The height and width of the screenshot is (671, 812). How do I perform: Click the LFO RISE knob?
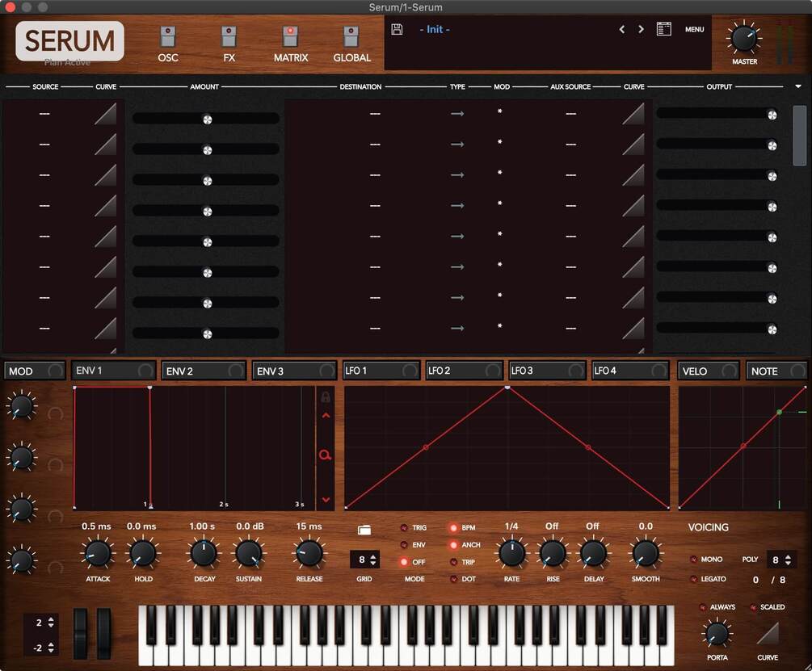(x=553, y=553)
